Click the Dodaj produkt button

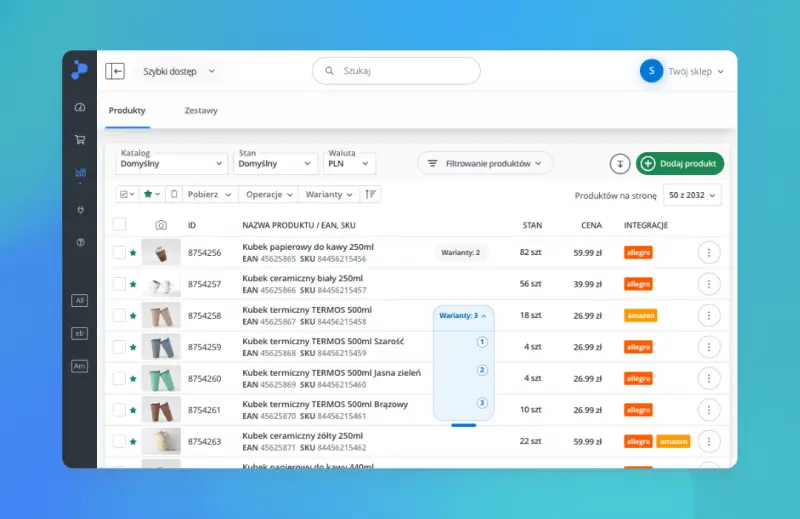pyautogui.click(x=680, y=164)
